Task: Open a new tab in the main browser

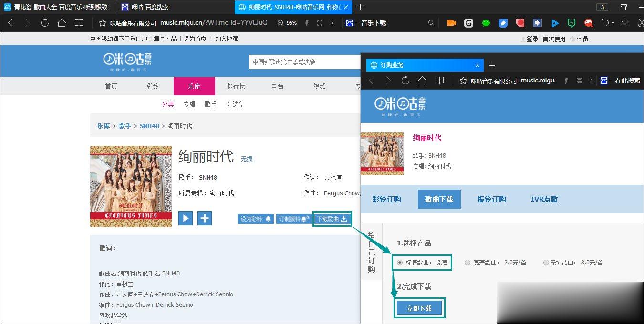Action: pyautogui.click(x=360, y=7)
